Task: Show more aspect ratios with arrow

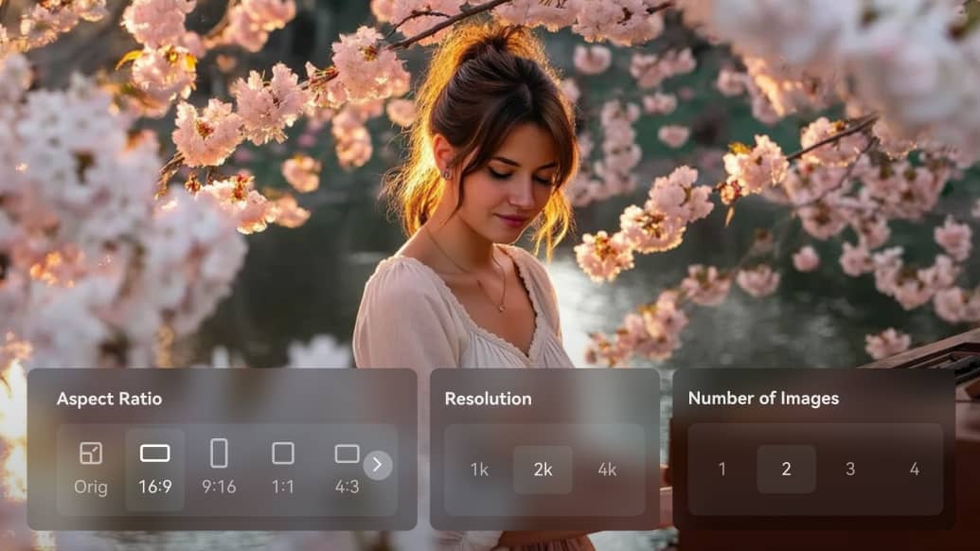Action: tap(378, 465)
